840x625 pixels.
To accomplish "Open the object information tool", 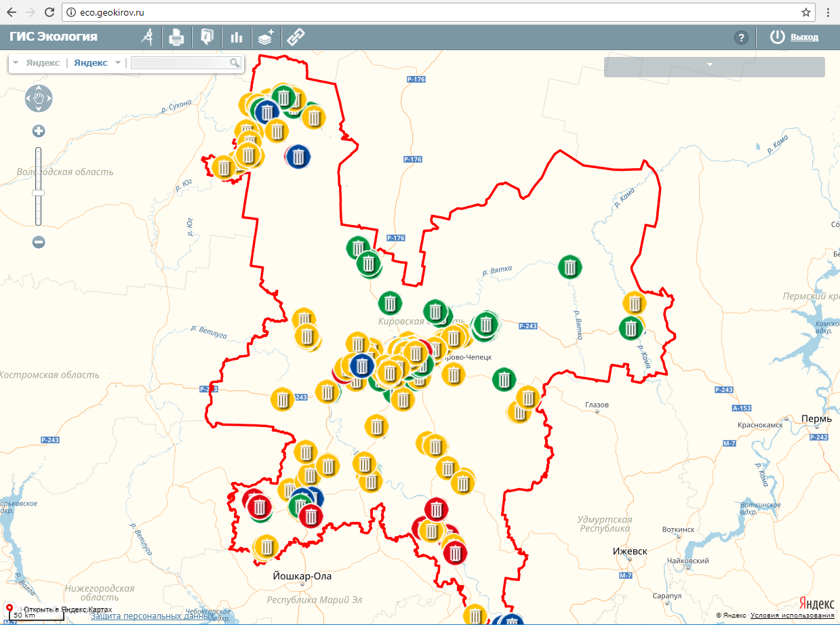I will 207,37.
